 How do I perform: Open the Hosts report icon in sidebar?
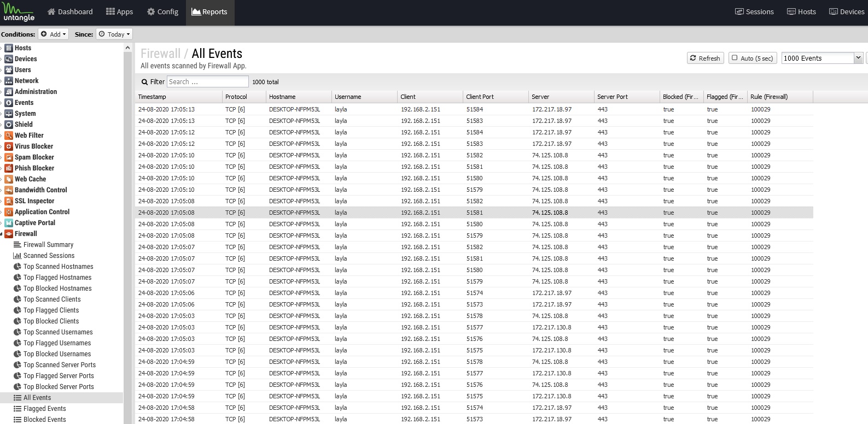(x=9, y=48)
